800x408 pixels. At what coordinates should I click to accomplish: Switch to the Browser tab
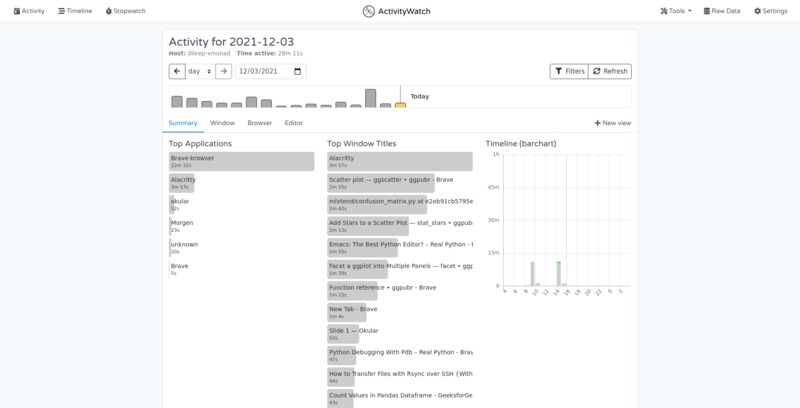[x=260, y=123]
